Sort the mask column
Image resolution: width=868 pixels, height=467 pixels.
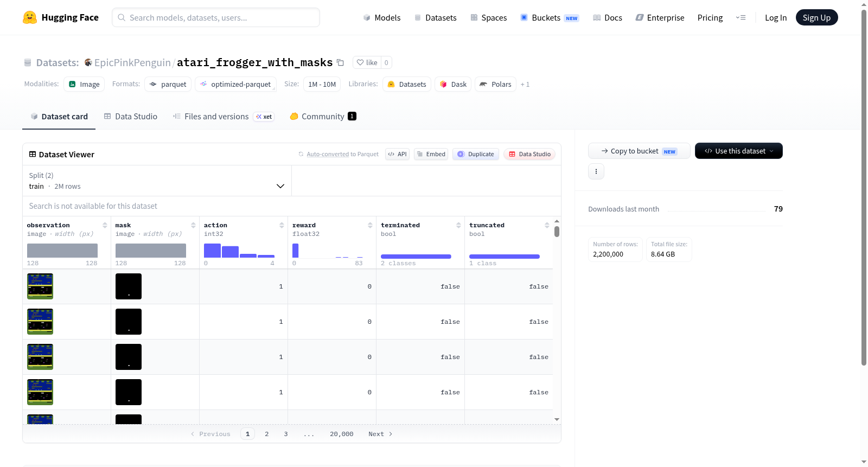tap(193, 225)
